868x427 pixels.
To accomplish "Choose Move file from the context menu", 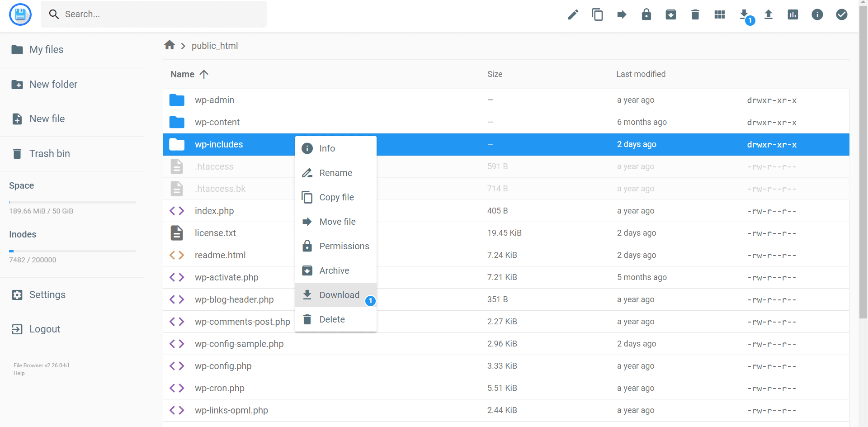I will tap(337, 222).
